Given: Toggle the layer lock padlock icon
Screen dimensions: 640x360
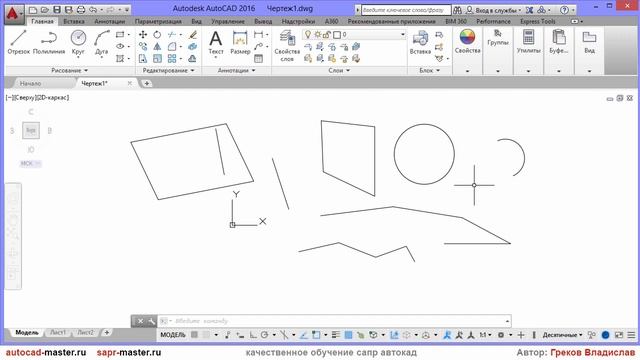Looking at the screenshot, I should pyautogui.click(x=327, y=35).
